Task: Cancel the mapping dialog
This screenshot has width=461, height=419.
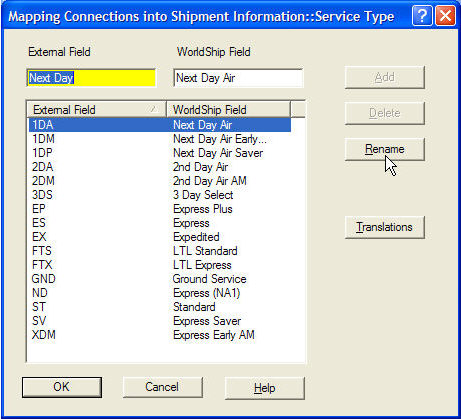Action: [x=163, y=387]
